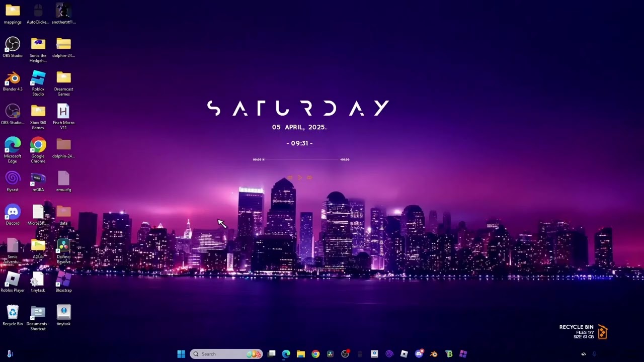644x362 pixels.
Task: Launch DaVinci Resolve desktop shortcut
Action: [63, 251]
